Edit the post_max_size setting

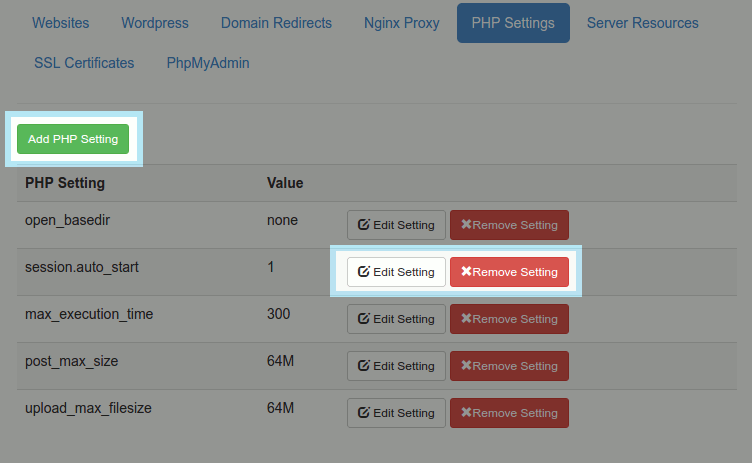396,366
